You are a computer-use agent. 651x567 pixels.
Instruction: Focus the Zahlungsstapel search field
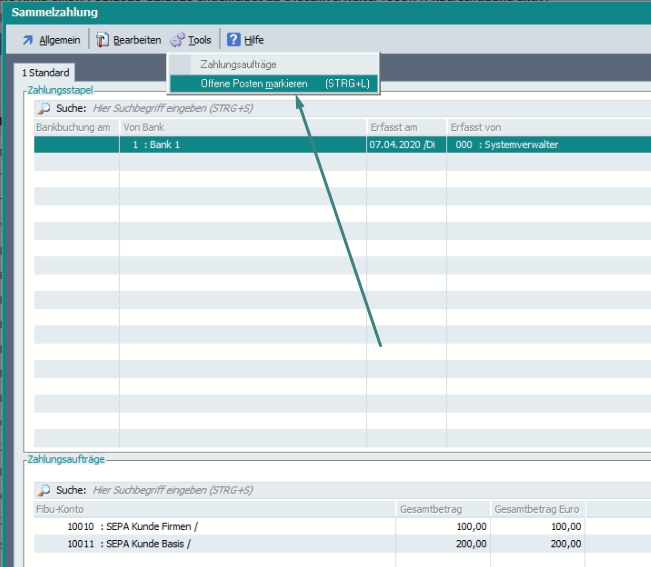pos(300,108)
